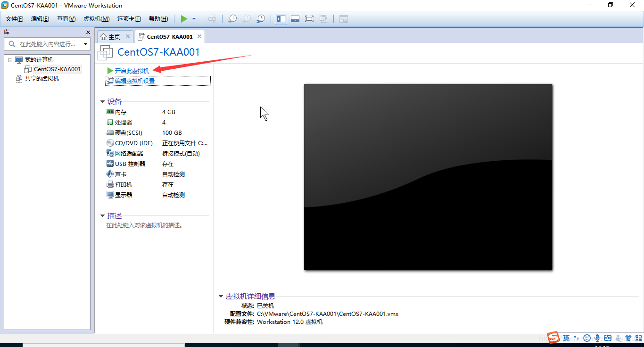Open the 查看(V) menu
This screenshot has height=347, width=644.
click(66, 19)
